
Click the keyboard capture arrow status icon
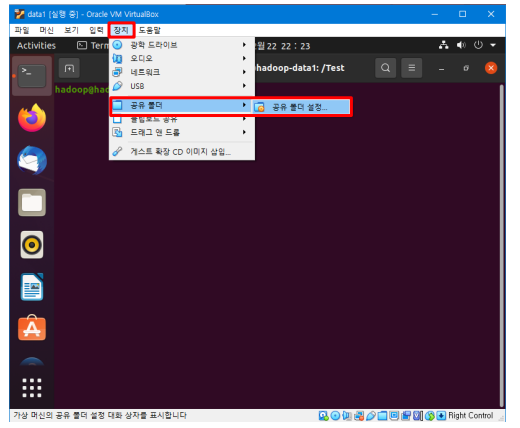[x=441, y=416]
